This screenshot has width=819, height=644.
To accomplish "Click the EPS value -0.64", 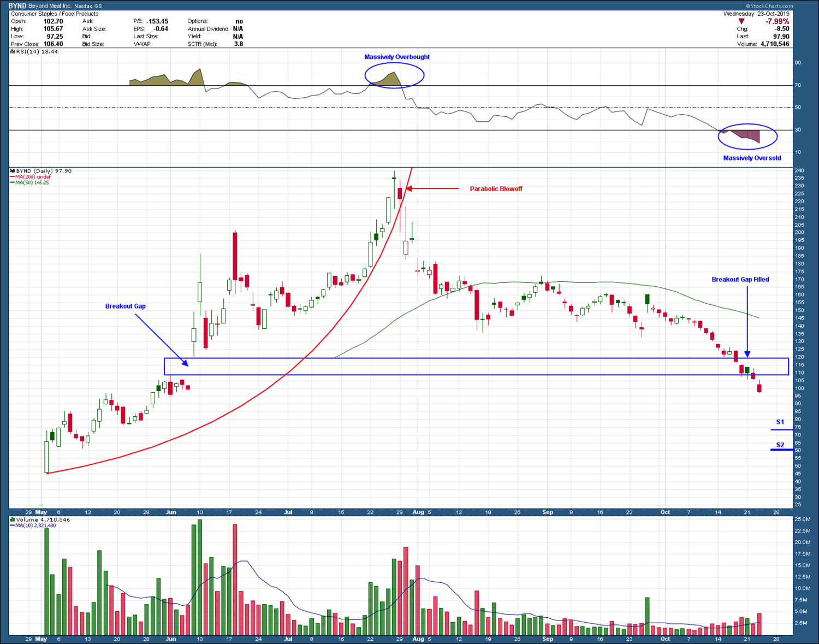I will 161,29.
